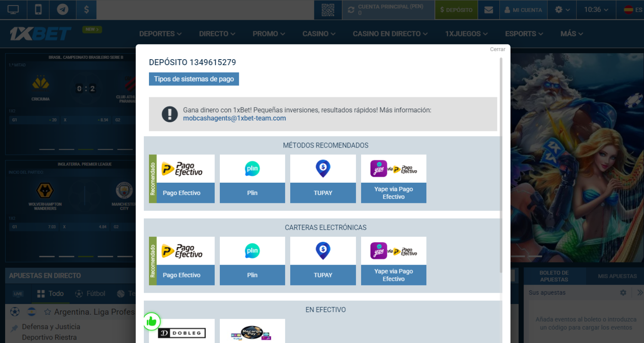Open messages via the envelope icon
This screenshot has height=343, width=644.
[x=489, y=10]
